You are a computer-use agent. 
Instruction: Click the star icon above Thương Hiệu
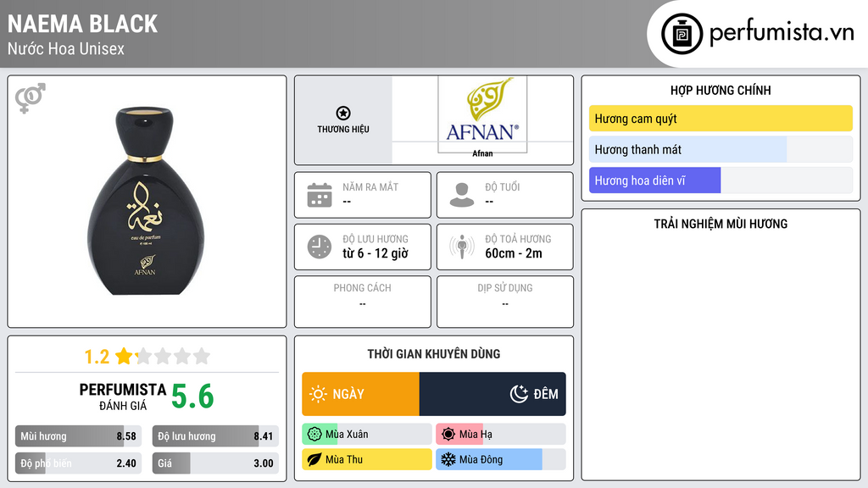coord(342,114)
